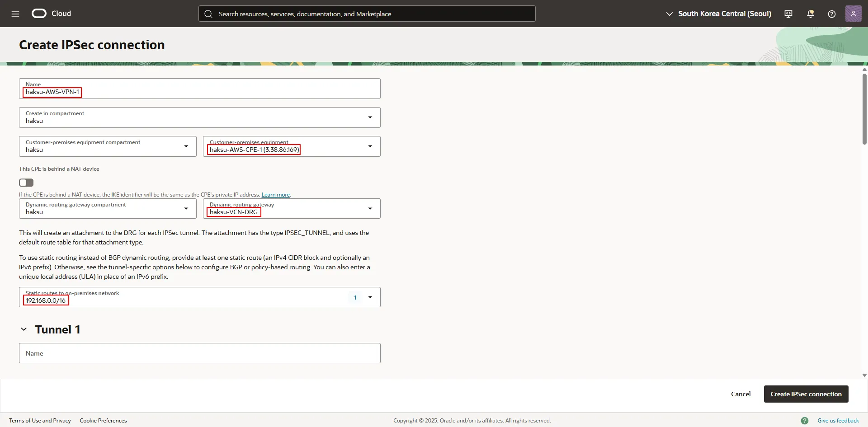The image size is (868, 427).
Task: Open the Customer-premises equipment dropdown
Action: tap(292, 146)
